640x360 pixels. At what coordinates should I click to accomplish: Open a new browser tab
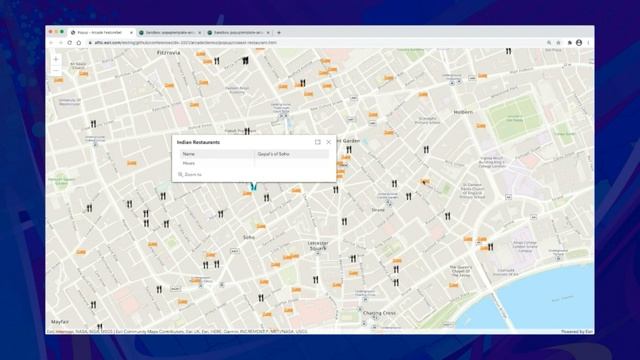(x=279, y=32)
